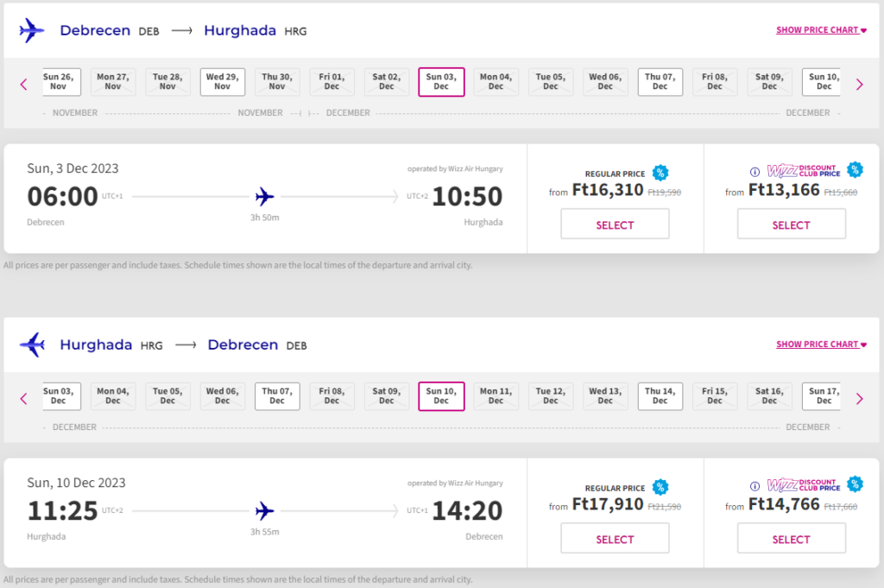Viewport: 884px width, 588px height.
Task: Click the info icon beside return Discount Club price
Action: [755, 485]
